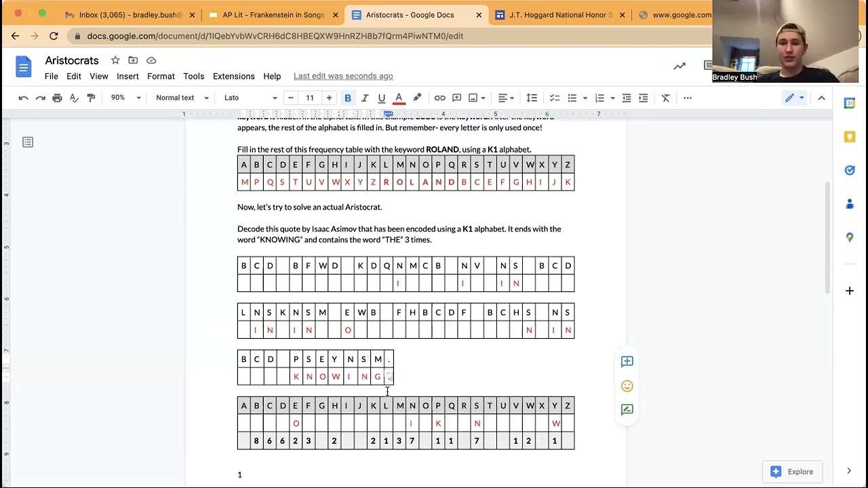Screen dimensions: 868x488
Task: Get add-ons with plus icon
Action: pyautogui.click(x=850, y=291)
